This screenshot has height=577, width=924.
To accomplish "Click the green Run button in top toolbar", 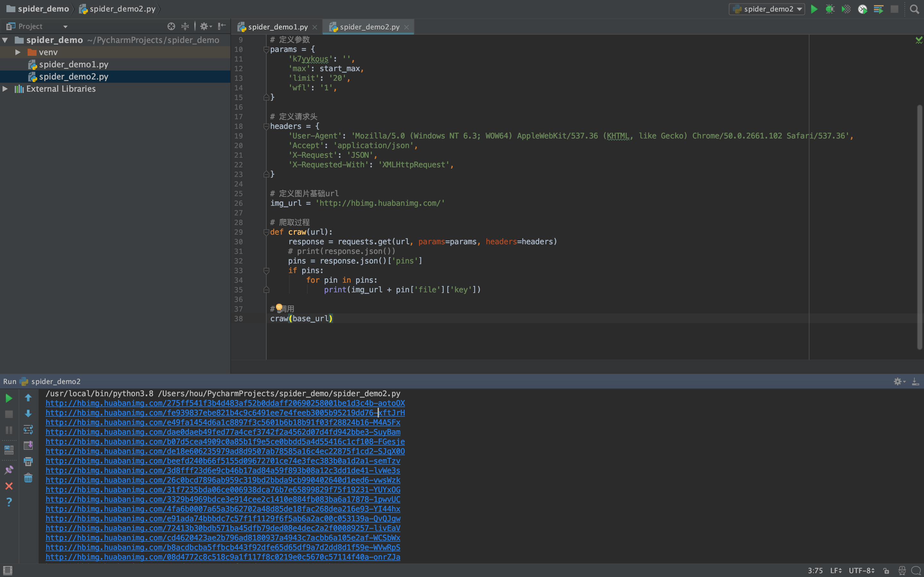I will point(814,9).
